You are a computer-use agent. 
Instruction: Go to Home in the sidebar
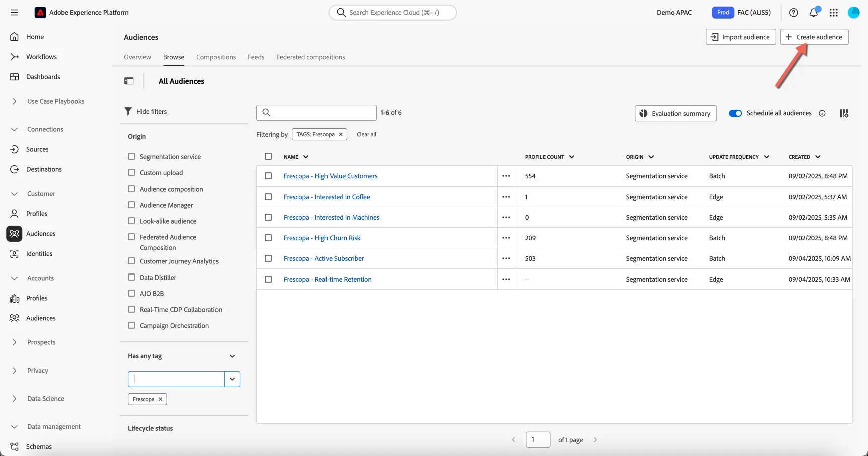point(35,37)
